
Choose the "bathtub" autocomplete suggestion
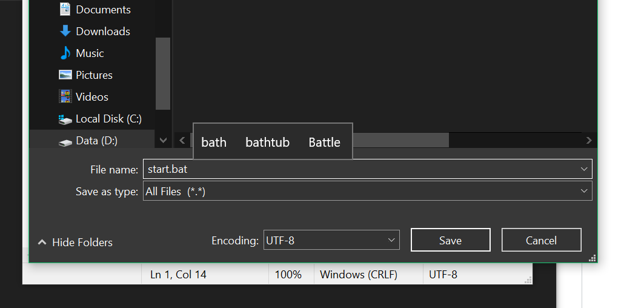click(x=267, y=142)
